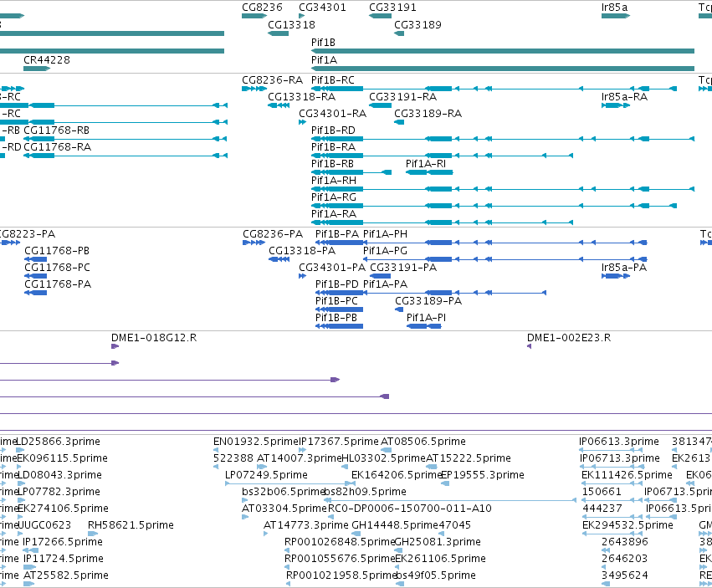The image size is (712, 588).
Task: Select the Pif1B-RA transcript
Action: 442,156
